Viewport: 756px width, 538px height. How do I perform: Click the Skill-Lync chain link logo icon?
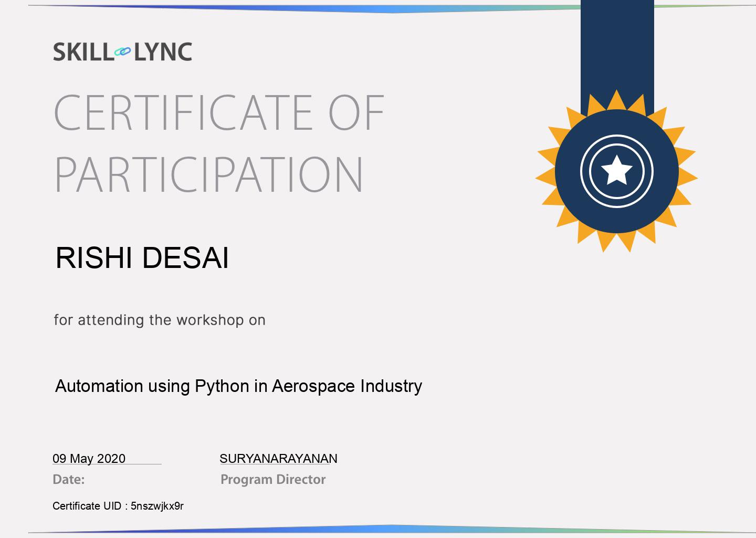pos(122,51)
